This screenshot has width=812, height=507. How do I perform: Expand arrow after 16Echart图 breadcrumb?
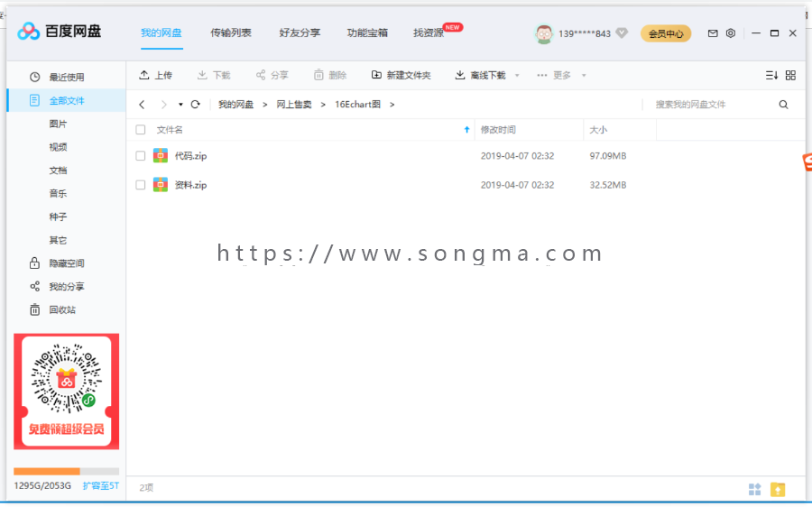[392, 105]
